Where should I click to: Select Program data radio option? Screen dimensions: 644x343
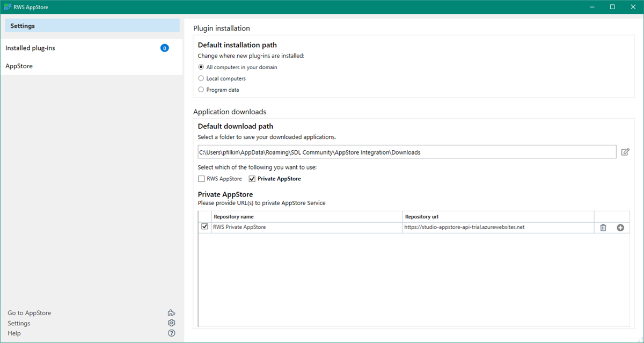pos(201,90)
